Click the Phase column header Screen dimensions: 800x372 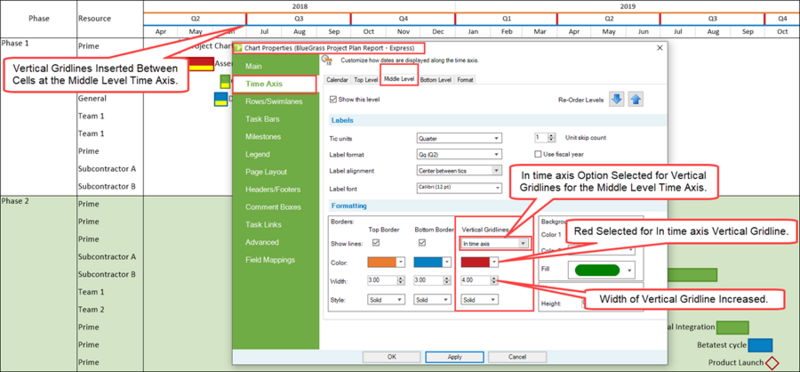[39, 18]
